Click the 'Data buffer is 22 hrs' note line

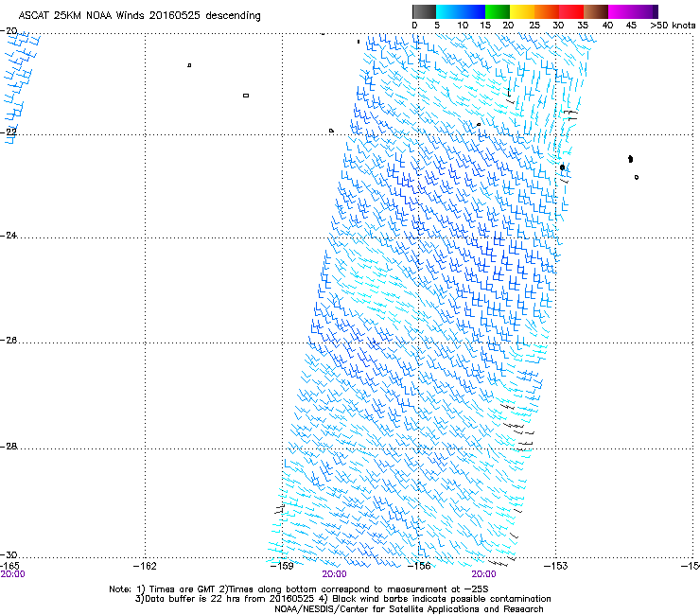tap(342, 599)
